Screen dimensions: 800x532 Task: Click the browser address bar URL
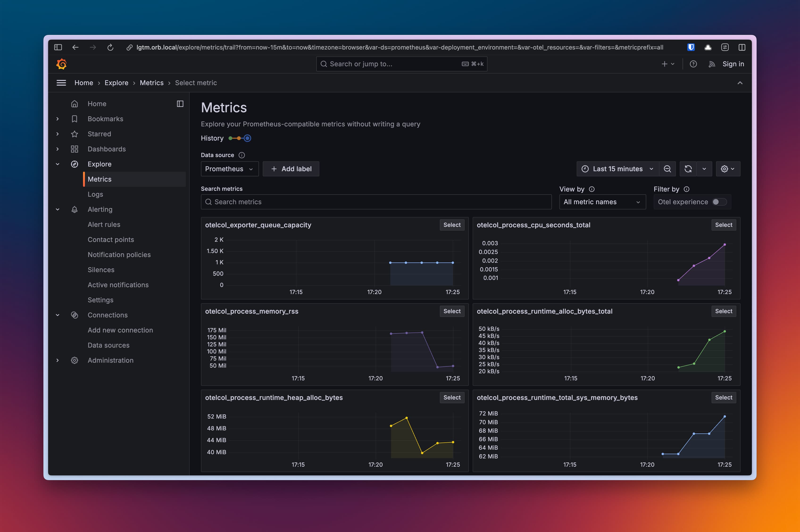click(x=400, y=47)
